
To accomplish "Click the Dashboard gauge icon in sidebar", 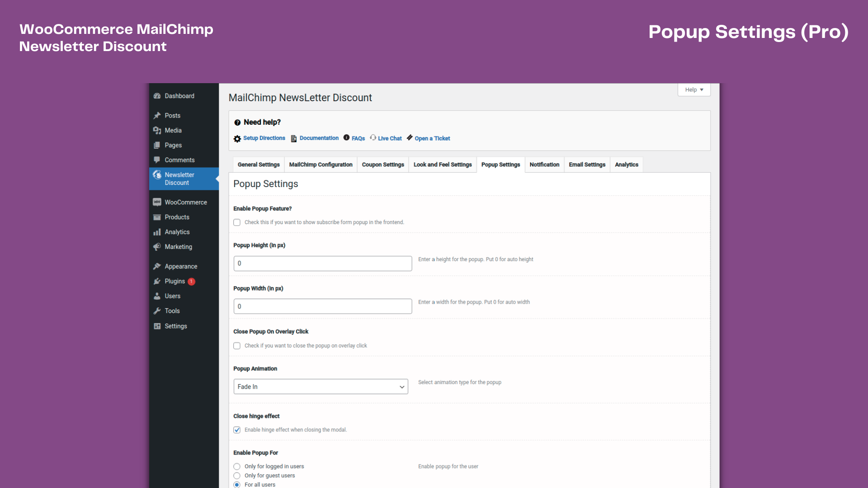I will click(x=157, y=96).
